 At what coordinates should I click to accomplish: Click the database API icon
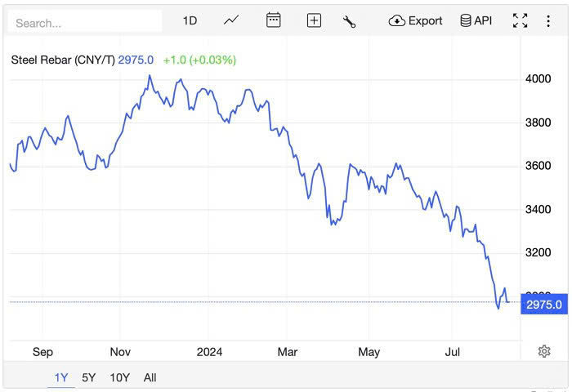[466, 20]
